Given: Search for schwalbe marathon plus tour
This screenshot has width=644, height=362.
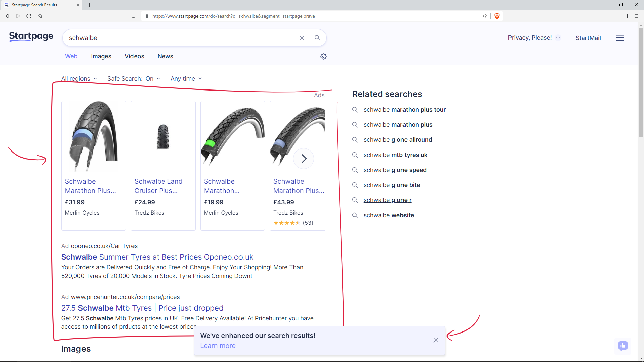Looking at the screenshot, I should tap(405, 110).
